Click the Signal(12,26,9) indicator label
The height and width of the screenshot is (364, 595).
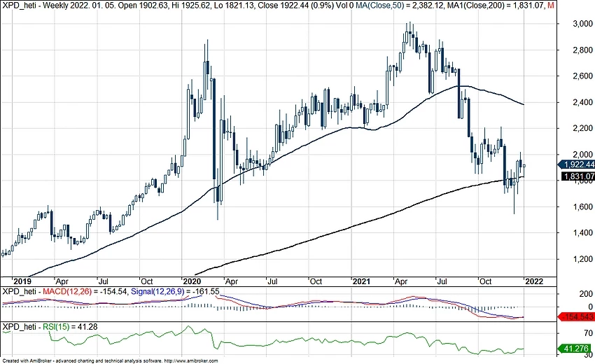(x=158, y=291)
